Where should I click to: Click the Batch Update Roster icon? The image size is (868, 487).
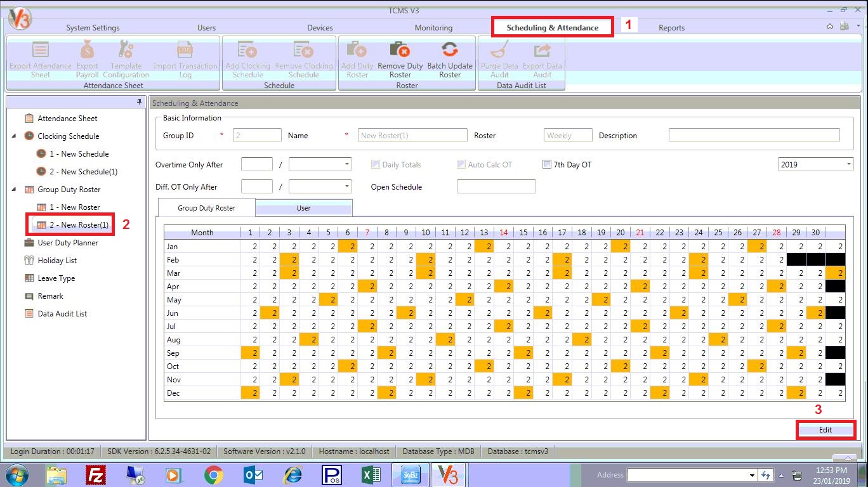click(x=450, y=51)
